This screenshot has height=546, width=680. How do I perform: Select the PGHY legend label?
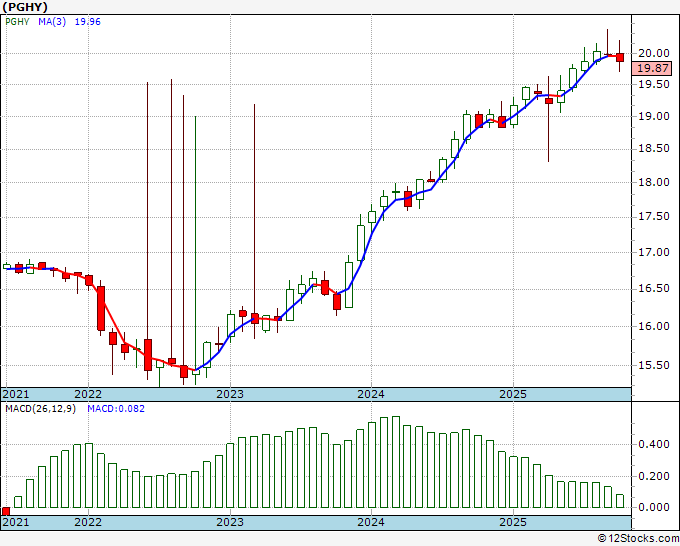17,22
